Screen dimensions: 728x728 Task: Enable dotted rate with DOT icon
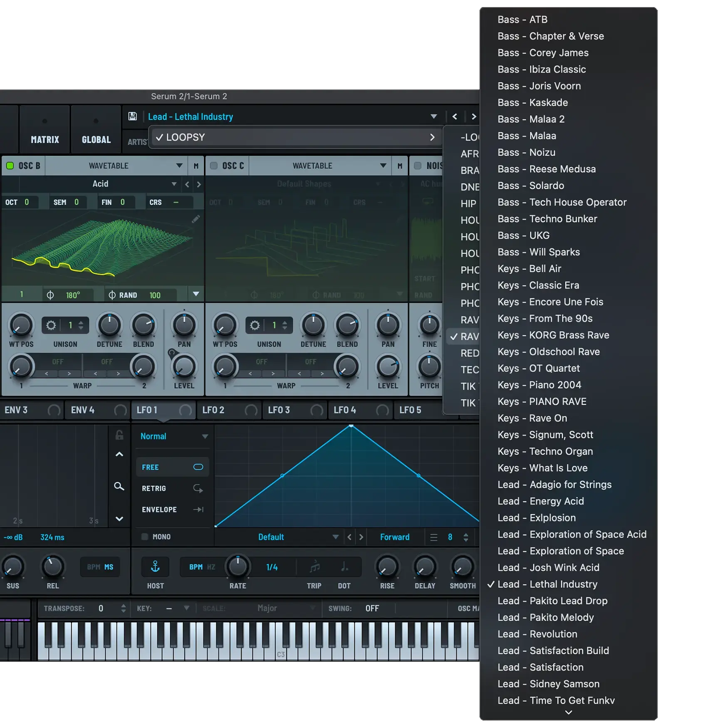pyautogui.click(x=344, y=567)
